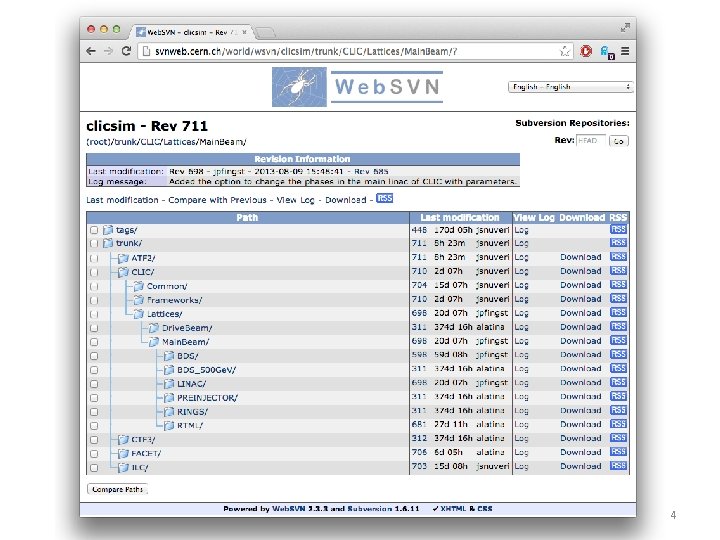
Task: Bookmark this page with the star icon
Action: click(x=565, y=51)
